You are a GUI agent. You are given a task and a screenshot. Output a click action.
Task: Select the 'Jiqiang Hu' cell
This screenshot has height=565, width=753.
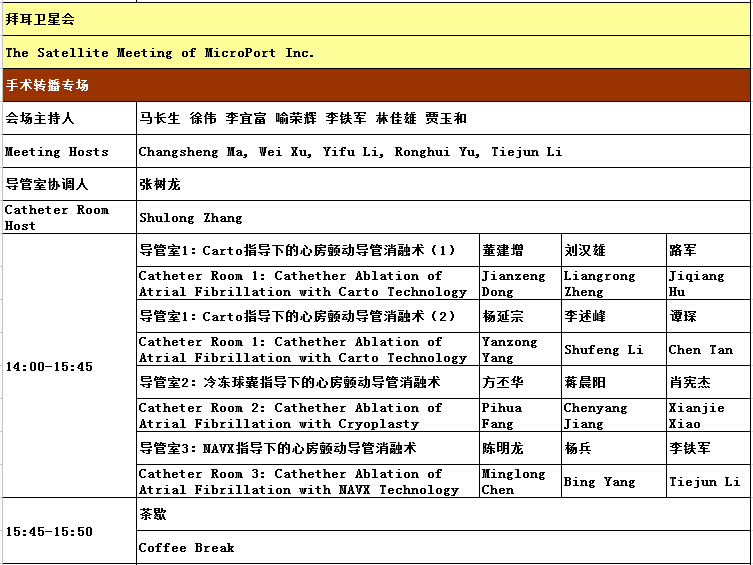[708, 283]
